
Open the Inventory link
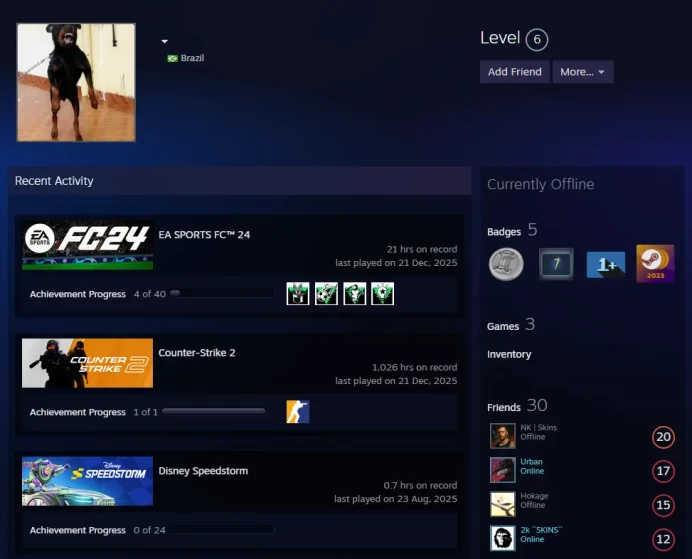point(509,355)
